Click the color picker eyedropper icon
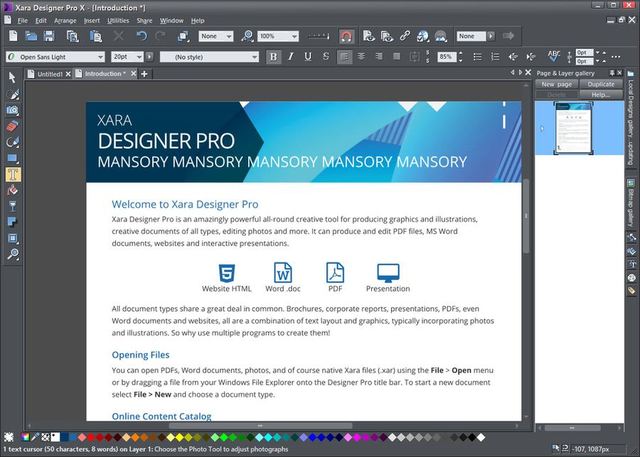640x457 pixels. (35, 437)
